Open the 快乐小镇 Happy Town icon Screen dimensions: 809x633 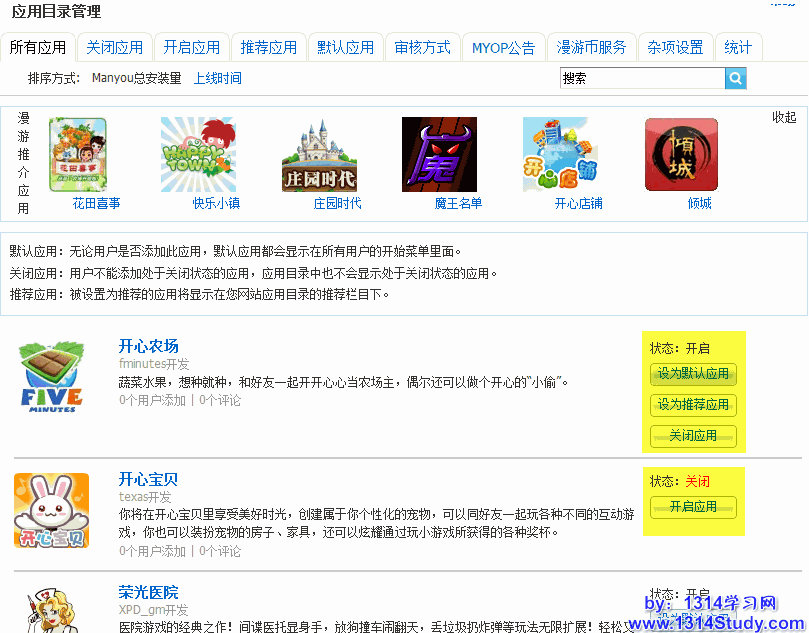click(x=198, y=154)
